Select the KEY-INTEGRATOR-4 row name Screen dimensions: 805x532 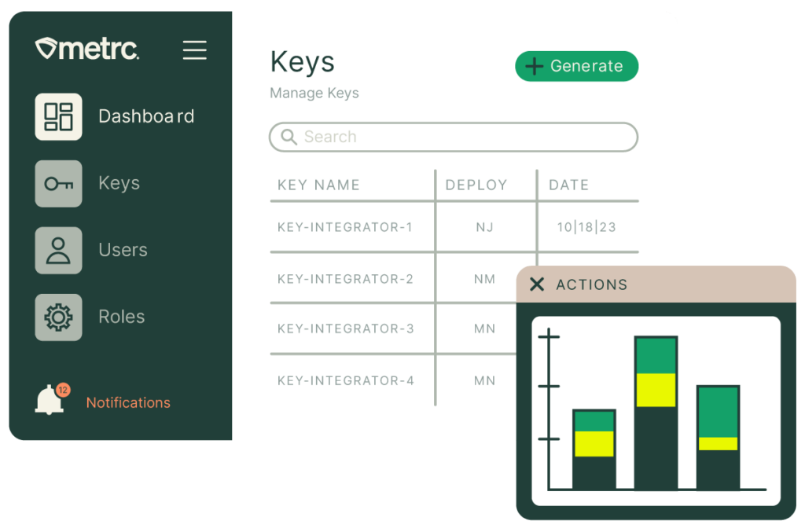(346, 380)
